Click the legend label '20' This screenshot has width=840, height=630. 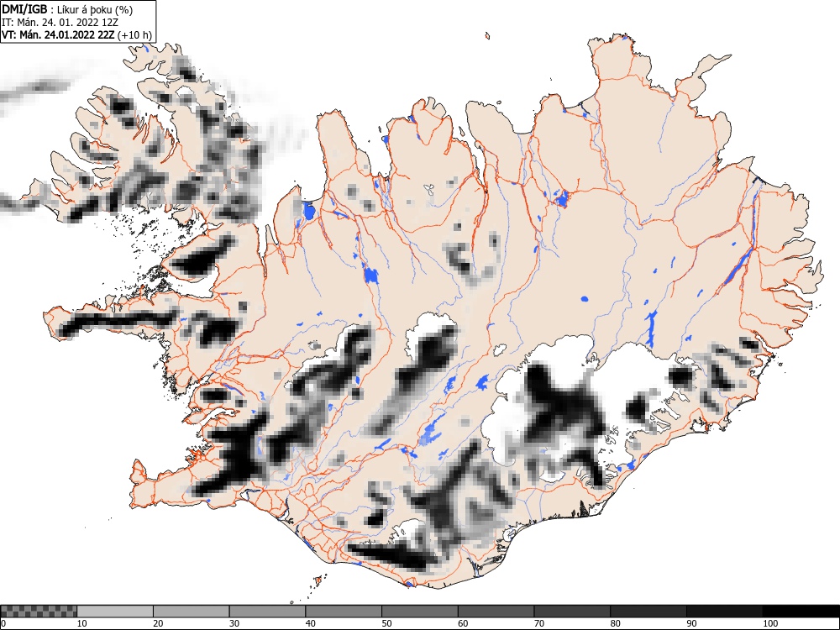click(x=158, y=623)
